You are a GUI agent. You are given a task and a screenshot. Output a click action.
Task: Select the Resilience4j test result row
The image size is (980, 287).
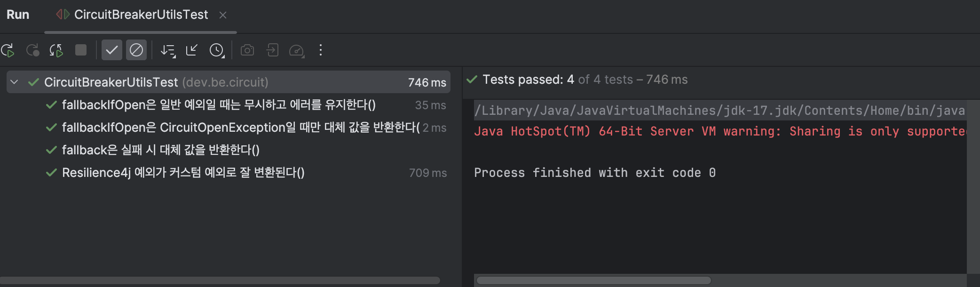pyautogui.click(x=183, y=173)
